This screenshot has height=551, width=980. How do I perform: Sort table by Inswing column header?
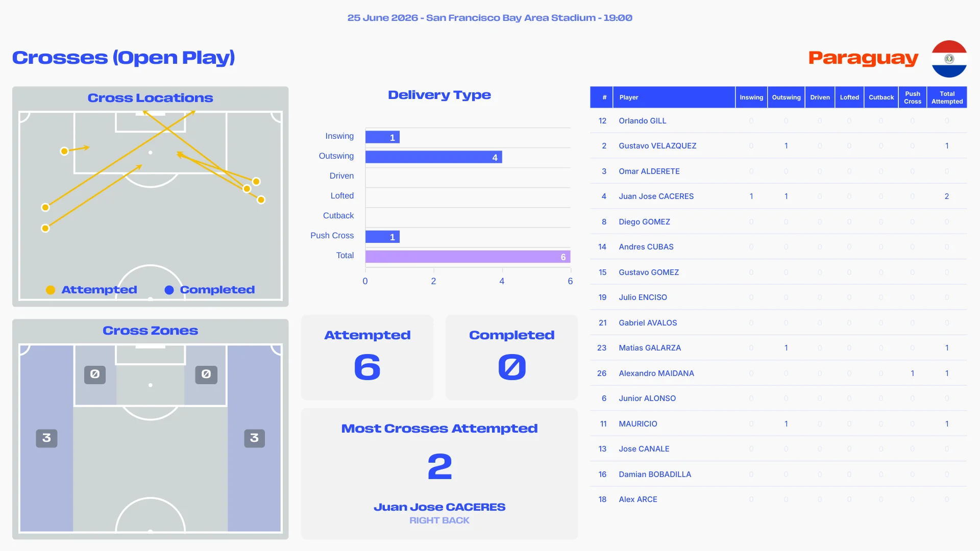751,97
